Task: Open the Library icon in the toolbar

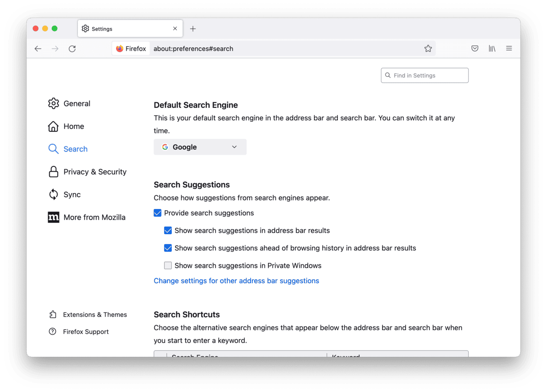Action: [492, 49]
